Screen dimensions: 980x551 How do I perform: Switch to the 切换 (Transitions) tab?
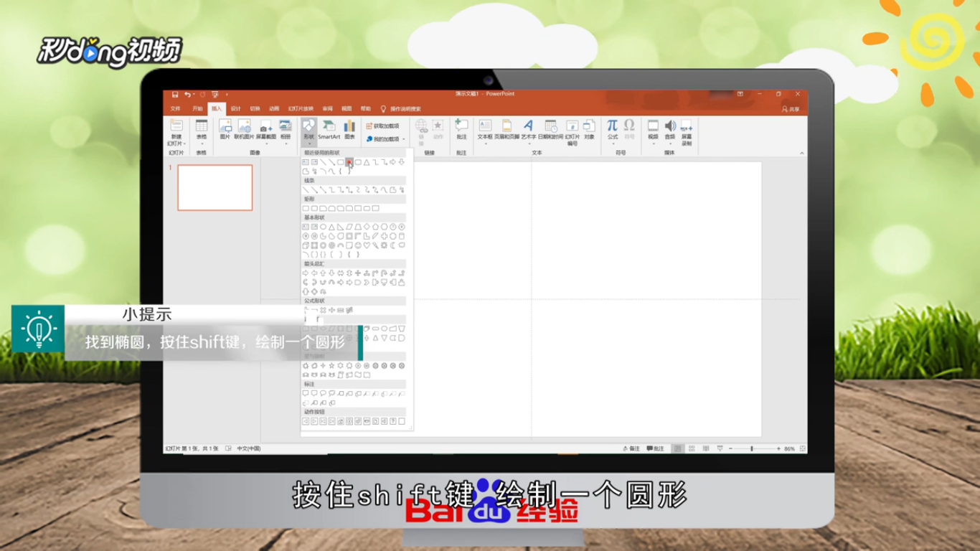(255, 108)
